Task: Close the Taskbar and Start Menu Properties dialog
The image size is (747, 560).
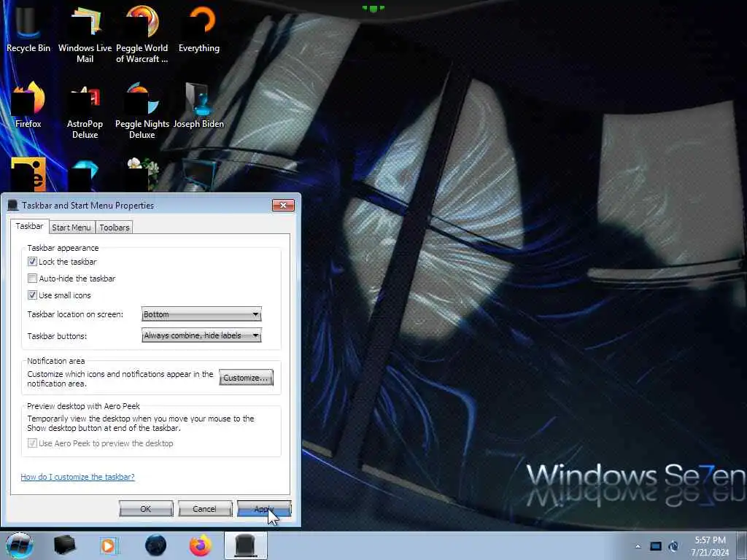Action: [284, 205]
